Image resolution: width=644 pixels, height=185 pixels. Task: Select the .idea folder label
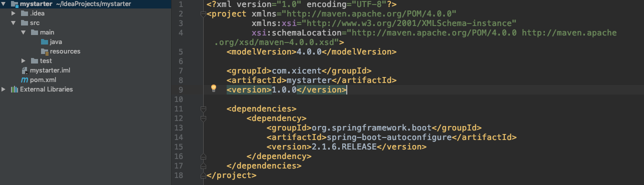[37, 13]
